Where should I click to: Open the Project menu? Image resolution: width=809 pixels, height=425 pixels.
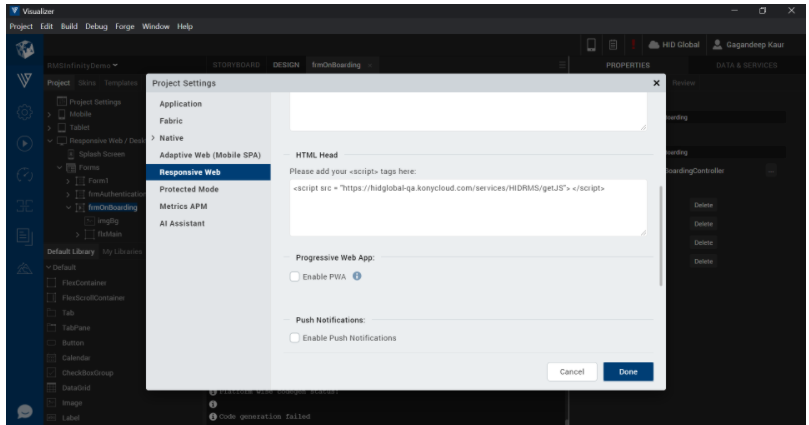coord(21,26)
